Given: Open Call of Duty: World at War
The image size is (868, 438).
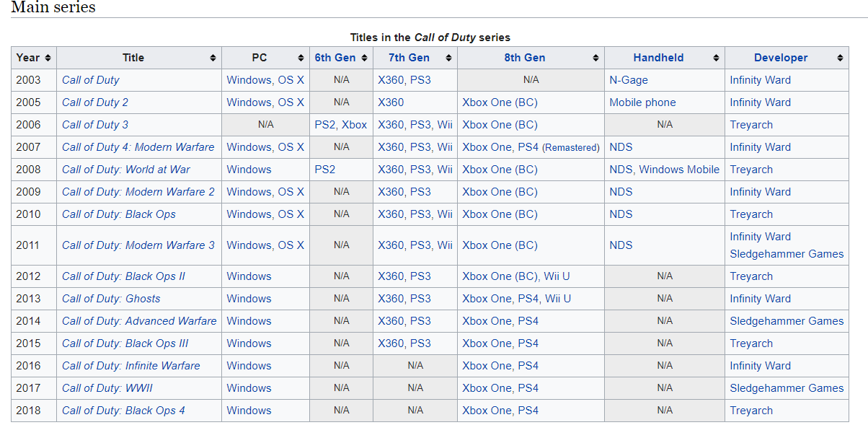Looking at the screenshot, I should 125,170.
